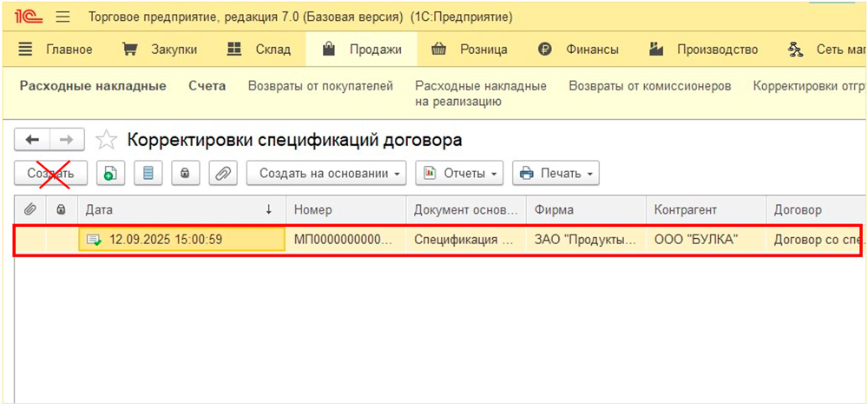
Task: Open the 'Счета' link
Action: [207, 86]
